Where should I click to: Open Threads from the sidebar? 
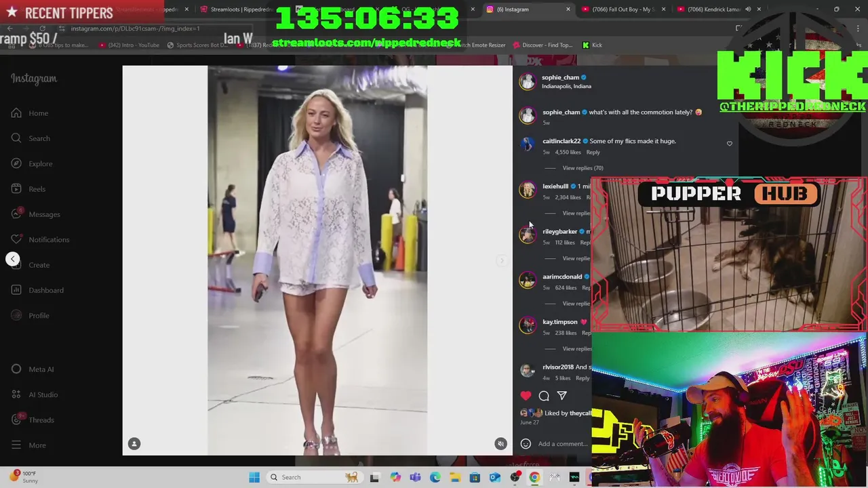click(33, 420)
